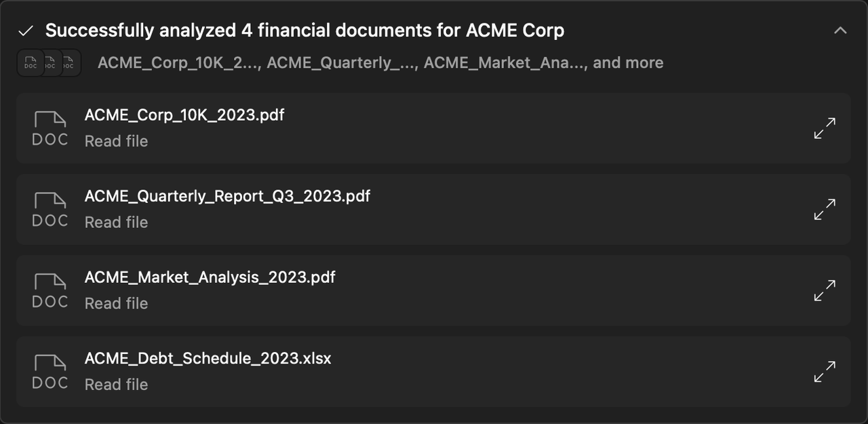Viewport: 868px width, 424px height.
Task: Click the truncated file names summary text
Action: pos(380,63)
